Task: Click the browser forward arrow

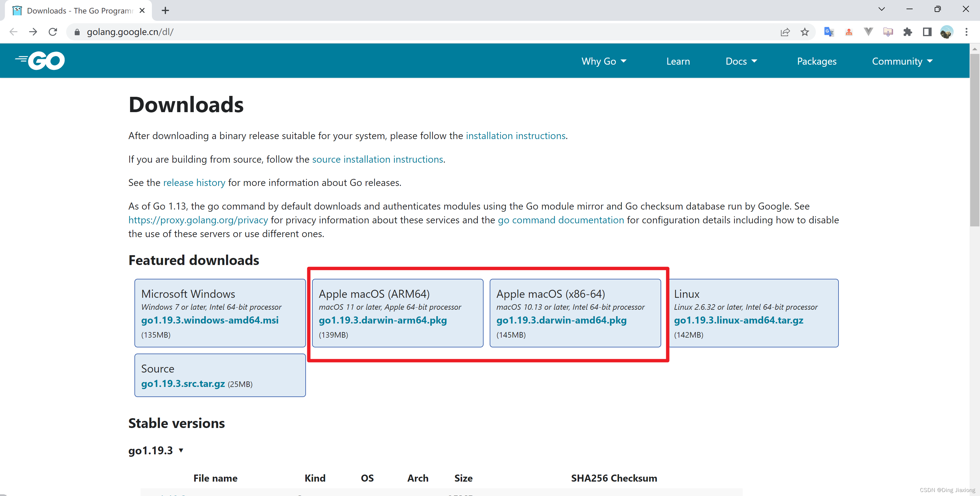Action: tap(33, 32)
